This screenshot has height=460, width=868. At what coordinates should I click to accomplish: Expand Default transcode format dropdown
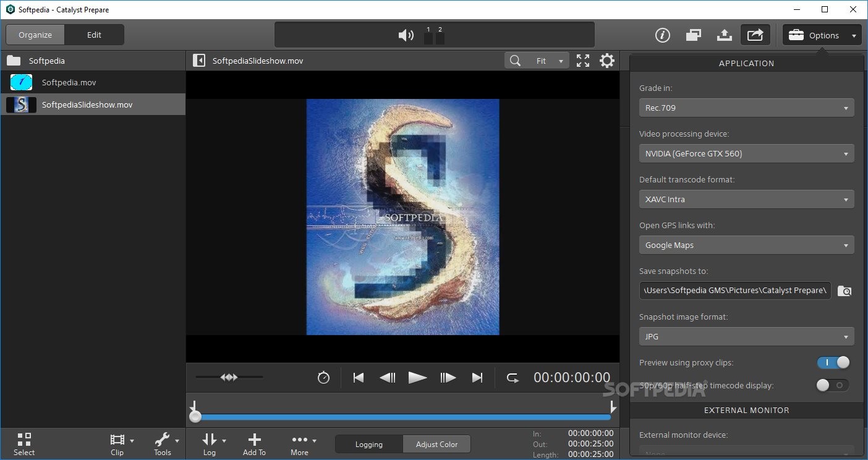point(747,199)
